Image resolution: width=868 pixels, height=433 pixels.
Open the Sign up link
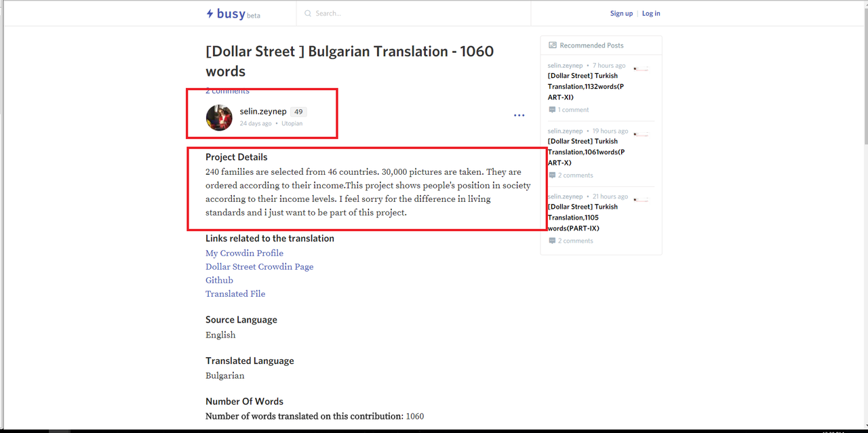pyautogui.click(x=621, y=14)
